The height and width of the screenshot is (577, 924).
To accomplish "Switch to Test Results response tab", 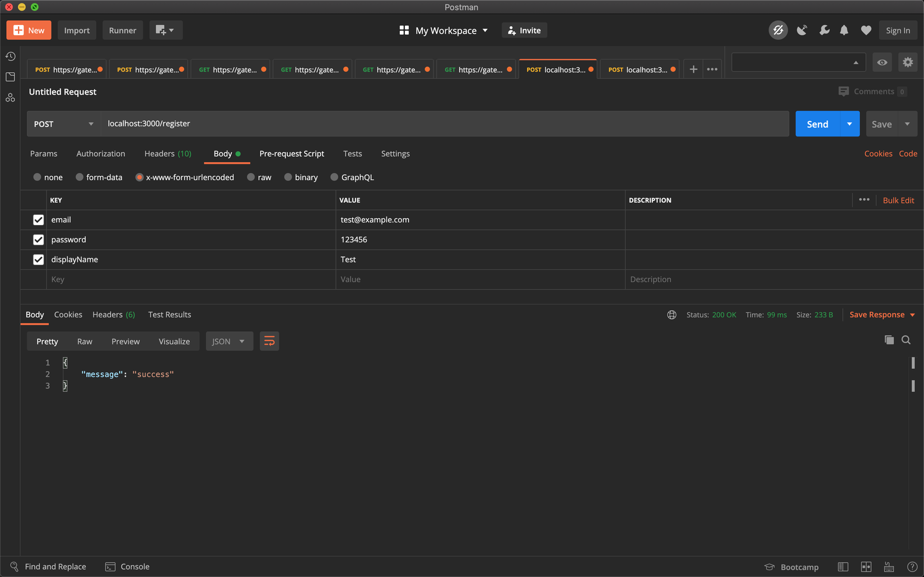I will [170, 315].
